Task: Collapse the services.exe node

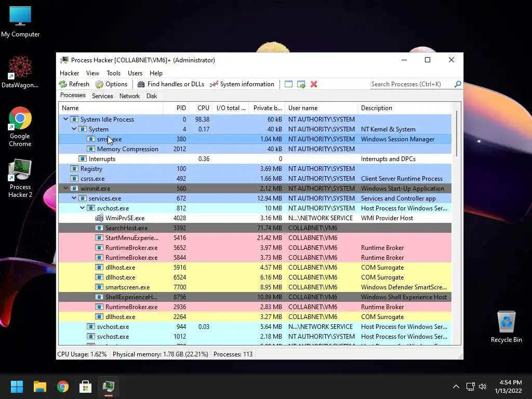Action: coord(74,198)
